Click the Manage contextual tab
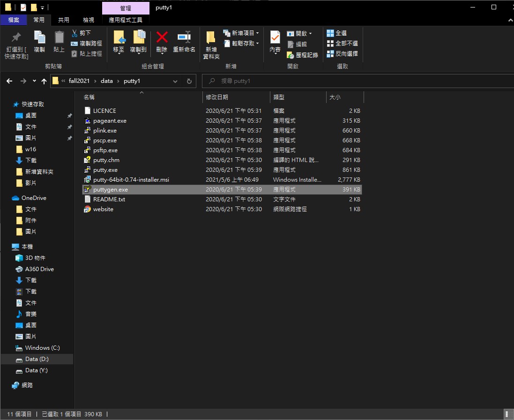Viewport: 514px width, 420px height. 126,8
